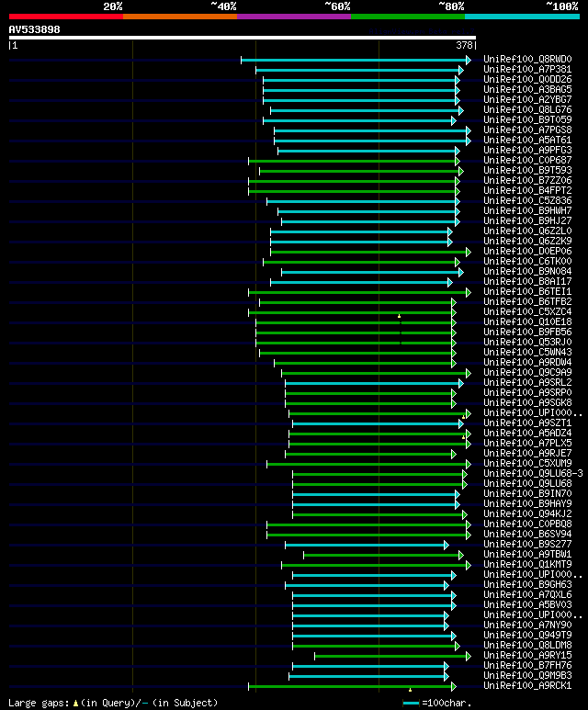Select the UniRef100_A9PFG3 label
This screenshot has height=710, width=588.
click(527, 151)
